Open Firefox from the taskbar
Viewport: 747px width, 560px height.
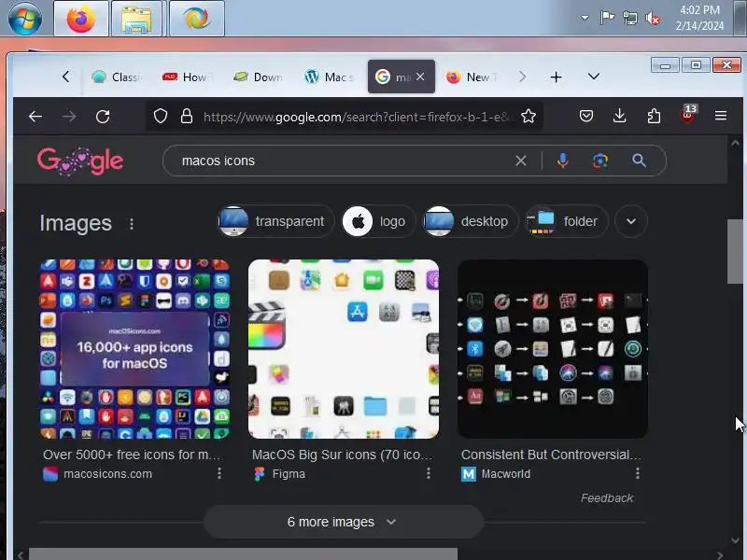coord(81,19)
